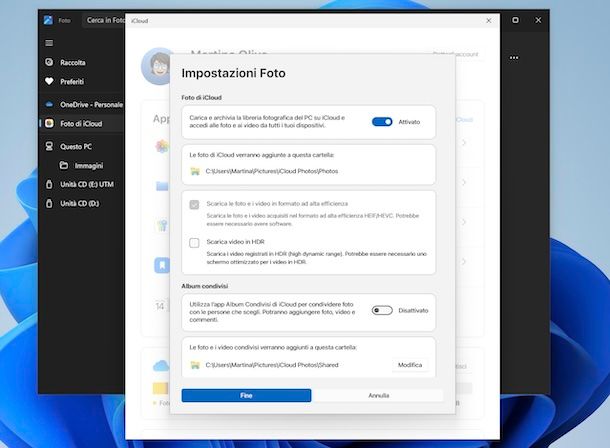Toggle high-efficiency format download checkbox
The image size is (610, 448).
[x=194, y=204]
